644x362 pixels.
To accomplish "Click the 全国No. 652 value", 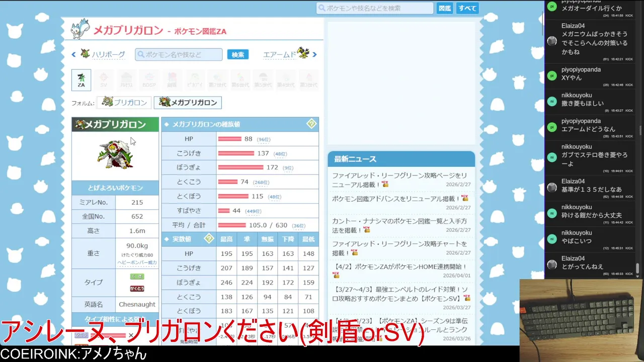I will click(x=137, y=217).
